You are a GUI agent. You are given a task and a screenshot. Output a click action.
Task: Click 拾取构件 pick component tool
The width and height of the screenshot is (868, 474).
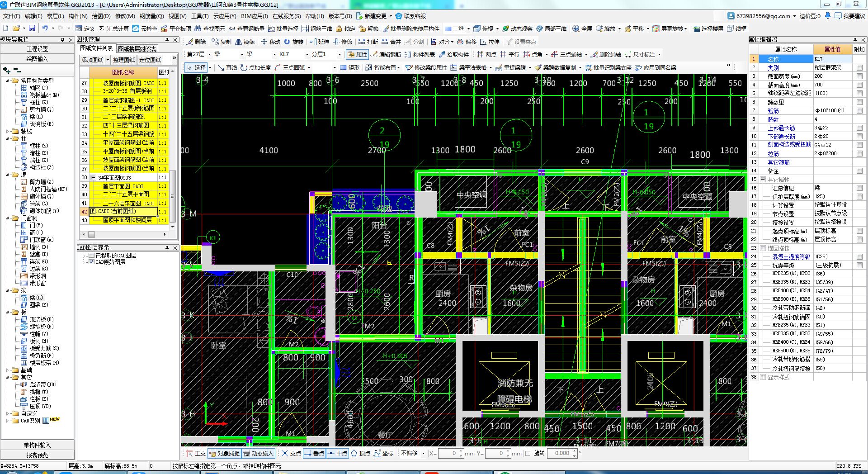click(x=454, y=54)
